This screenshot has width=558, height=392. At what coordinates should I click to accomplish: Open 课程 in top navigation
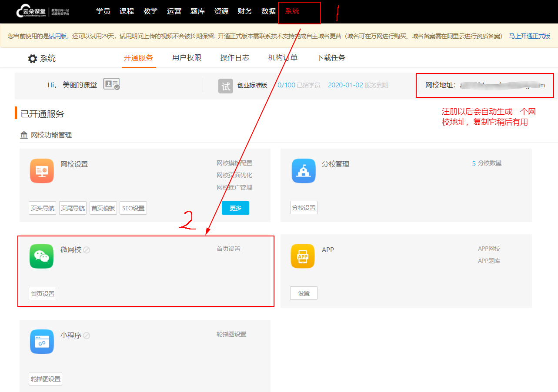click(x=127, y=11)
